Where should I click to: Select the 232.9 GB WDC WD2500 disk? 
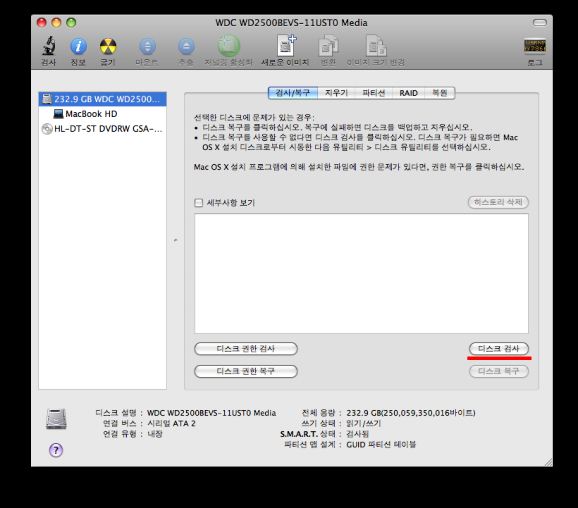point(102,99)
